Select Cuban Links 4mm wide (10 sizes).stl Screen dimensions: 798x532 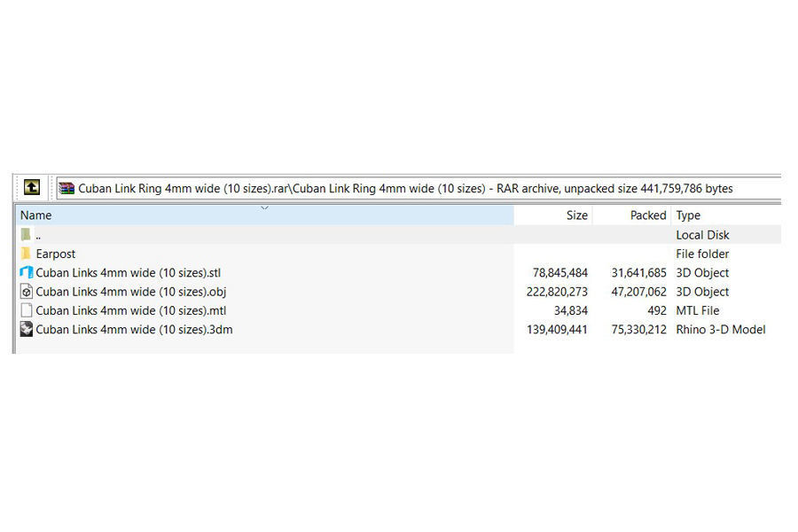(x=128, y=273)
